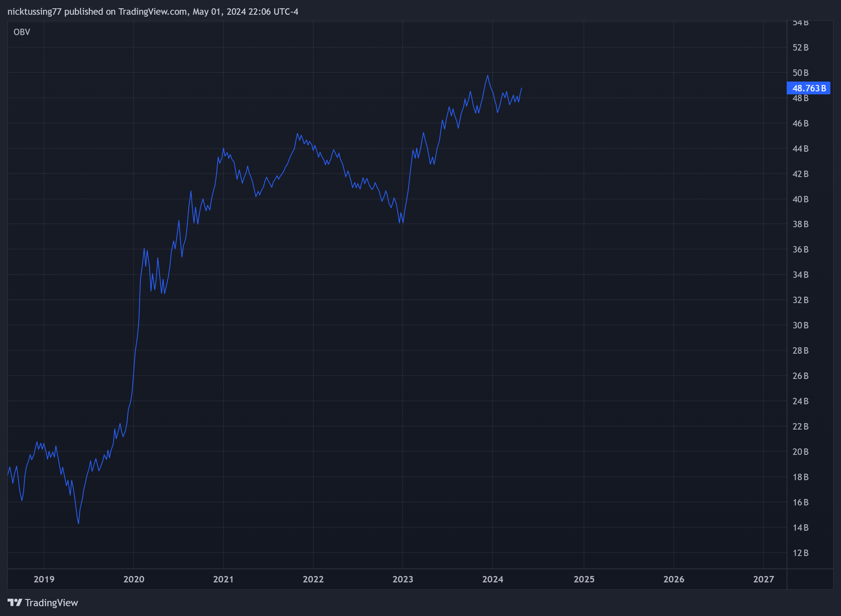Image resolution: width=841 pixels, height=616 pixels.
Task: Click the 46 B price scale label
Action: 801,123
